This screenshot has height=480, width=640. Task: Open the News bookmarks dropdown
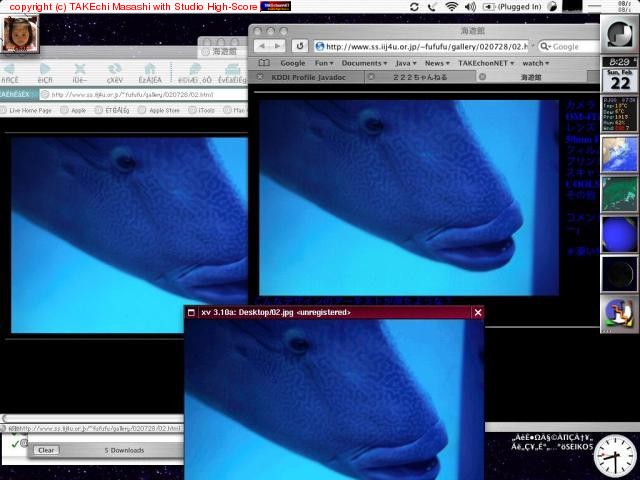coord(435,63)
